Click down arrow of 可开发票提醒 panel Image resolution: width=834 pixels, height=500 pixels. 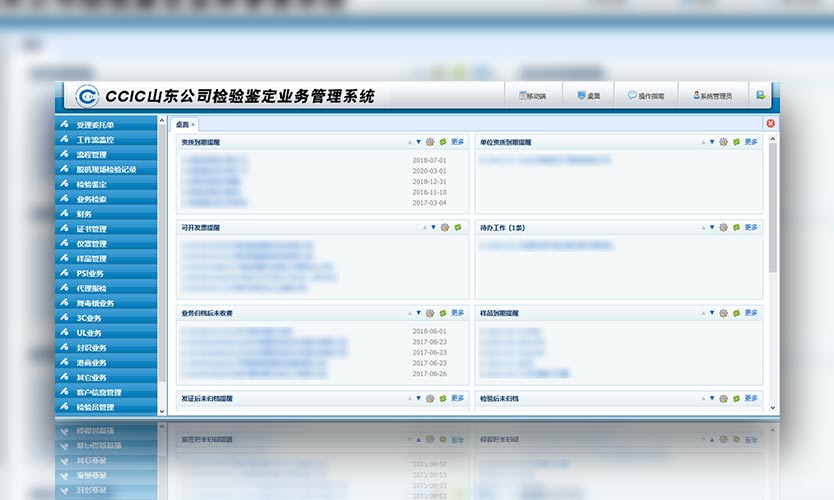point(433,228)
